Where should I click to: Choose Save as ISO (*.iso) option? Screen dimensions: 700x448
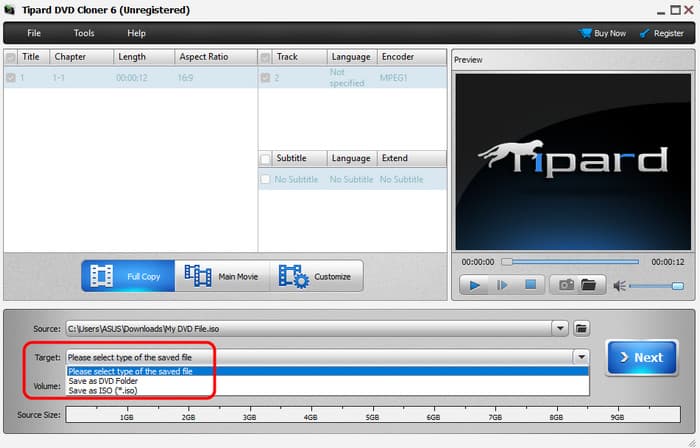328,390
